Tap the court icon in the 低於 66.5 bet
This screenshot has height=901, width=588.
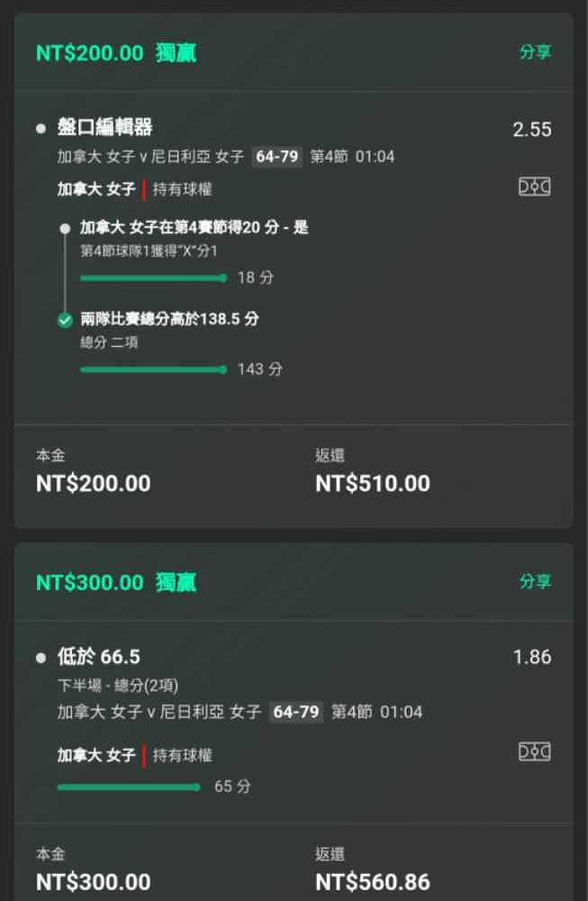pyautogui.click(x=534, y=751)
